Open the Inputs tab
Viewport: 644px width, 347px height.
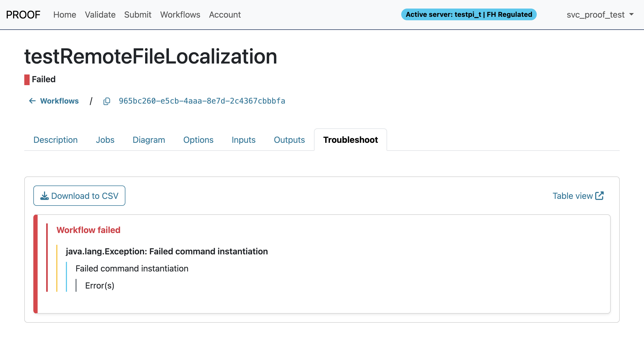click(x=243, y=140)
